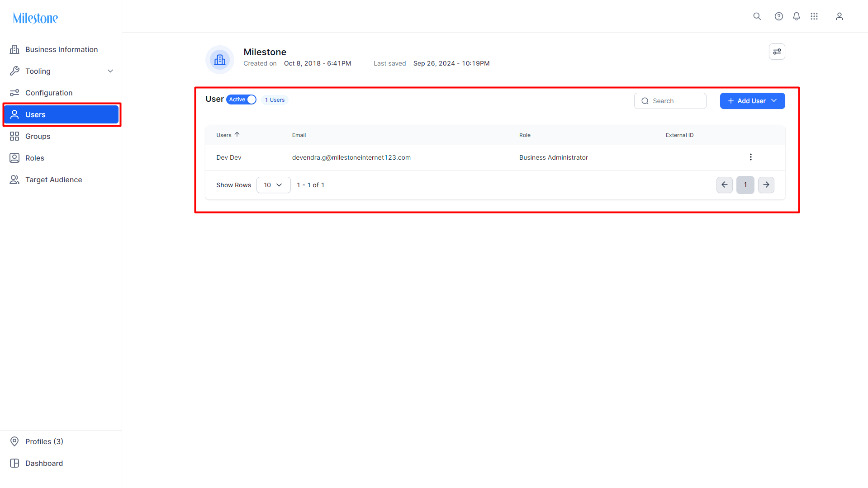Viewport: 868px width, 488px height.
Task: Open Groups in sidebar
Action: click(x=61, y=136)
